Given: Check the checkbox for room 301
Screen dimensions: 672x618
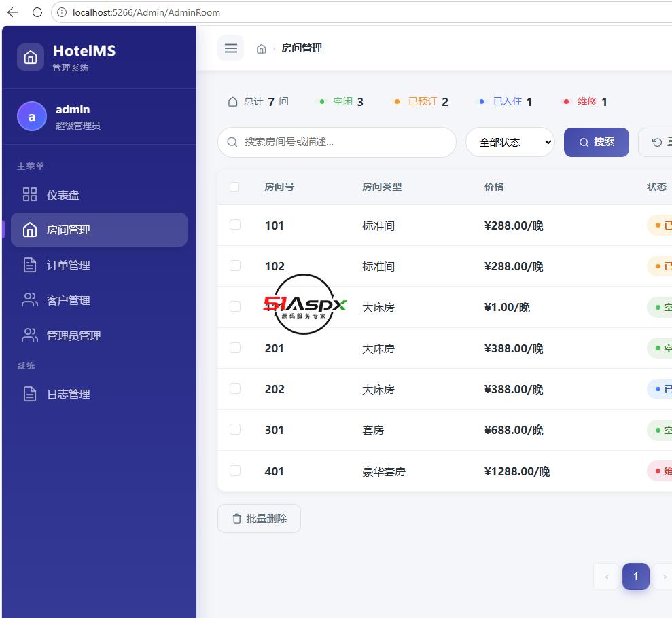Looking at the screenshot, I should 235,429.
